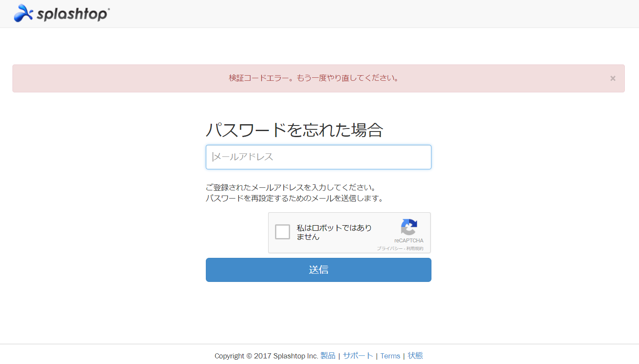Image resolution: width=639 pixels, height=364 pixels.
Task: Open the サポート support link
Action: (x=358, y=356)
